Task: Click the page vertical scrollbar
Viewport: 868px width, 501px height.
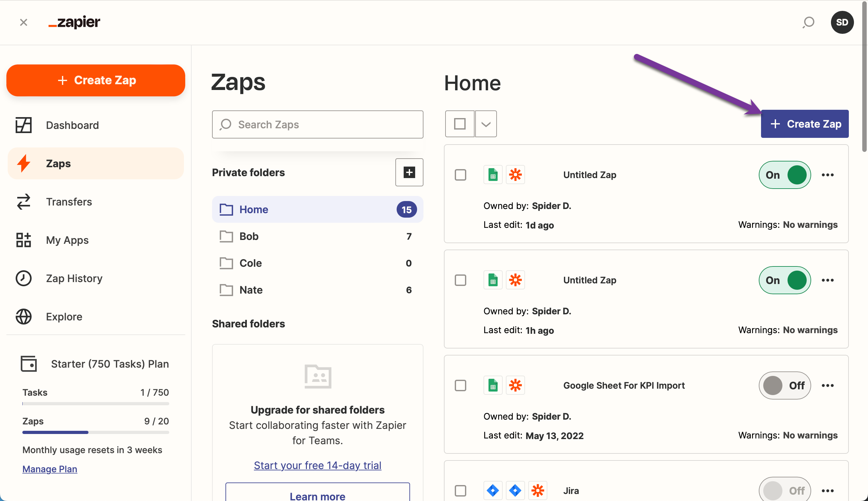Action: 864,76
